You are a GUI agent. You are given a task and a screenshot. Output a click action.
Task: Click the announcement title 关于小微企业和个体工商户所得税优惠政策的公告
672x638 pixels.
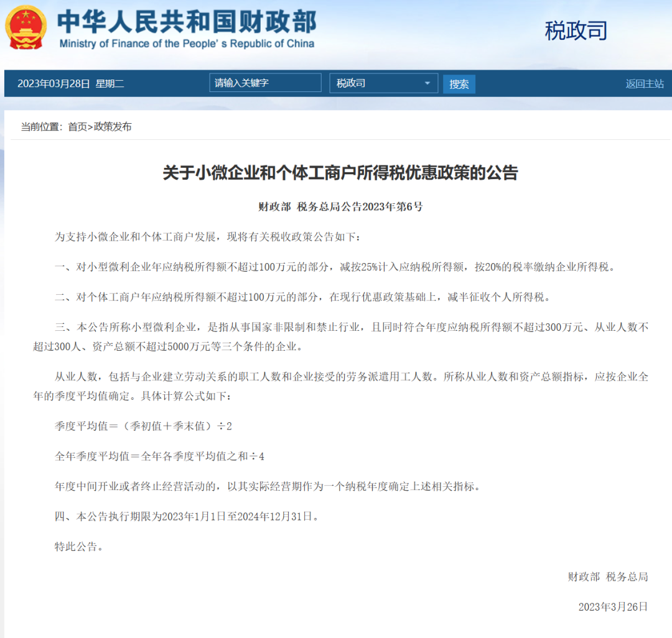coord(340,173)
